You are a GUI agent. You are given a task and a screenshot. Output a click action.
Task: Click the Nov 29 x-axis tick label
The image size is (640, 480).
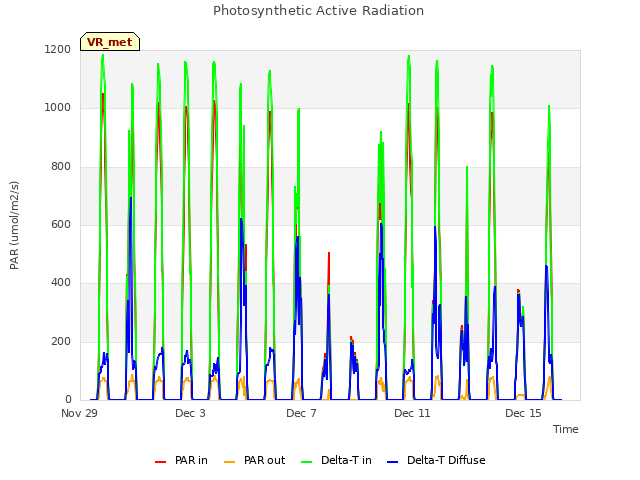[x=79, y=413]
